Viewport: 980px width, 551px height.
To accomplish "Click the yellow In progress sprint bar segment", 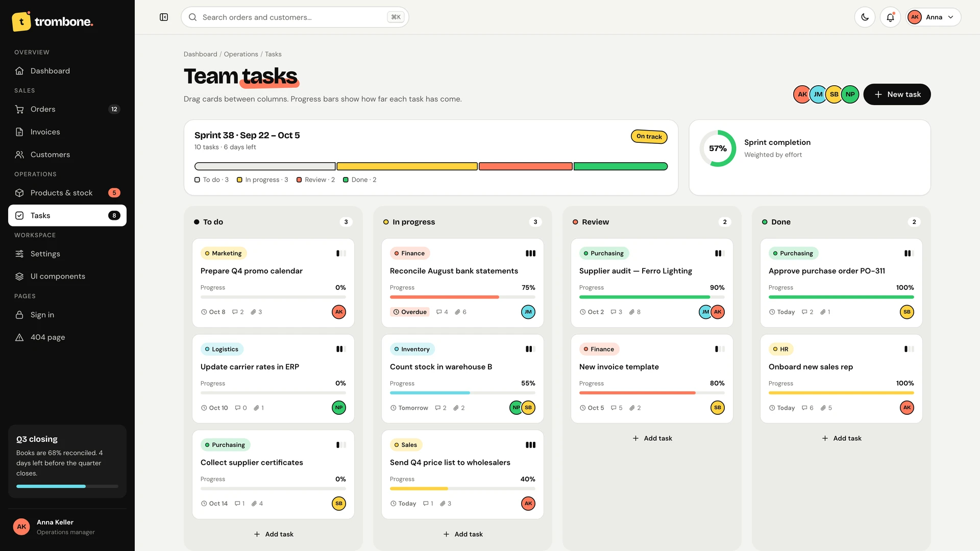I will [x=407, y=166].
